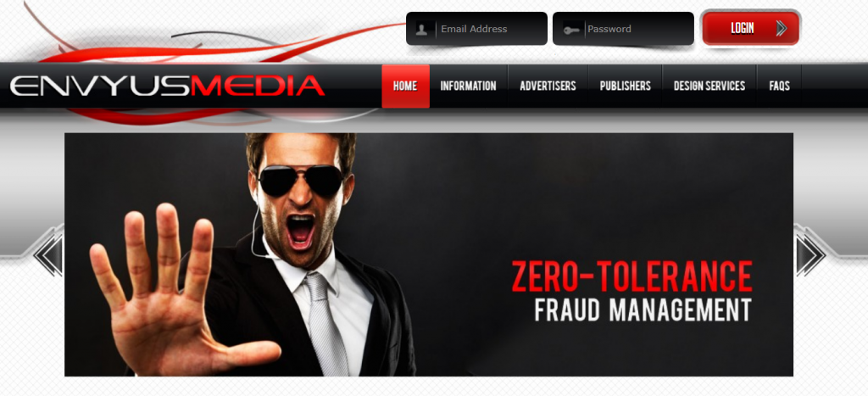The image size is (868, 396).
Task: Open the Publishers menu item
Action: click(x=626, y=86)
